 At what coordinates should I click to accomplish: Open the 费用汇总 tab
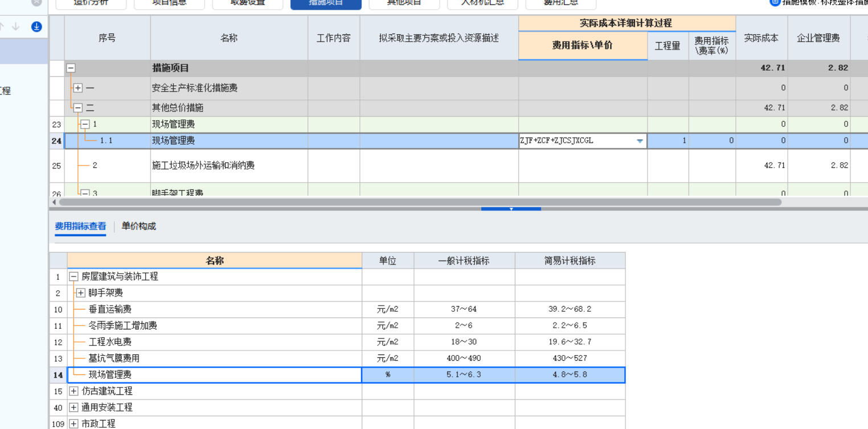click(x=561, y=2)
